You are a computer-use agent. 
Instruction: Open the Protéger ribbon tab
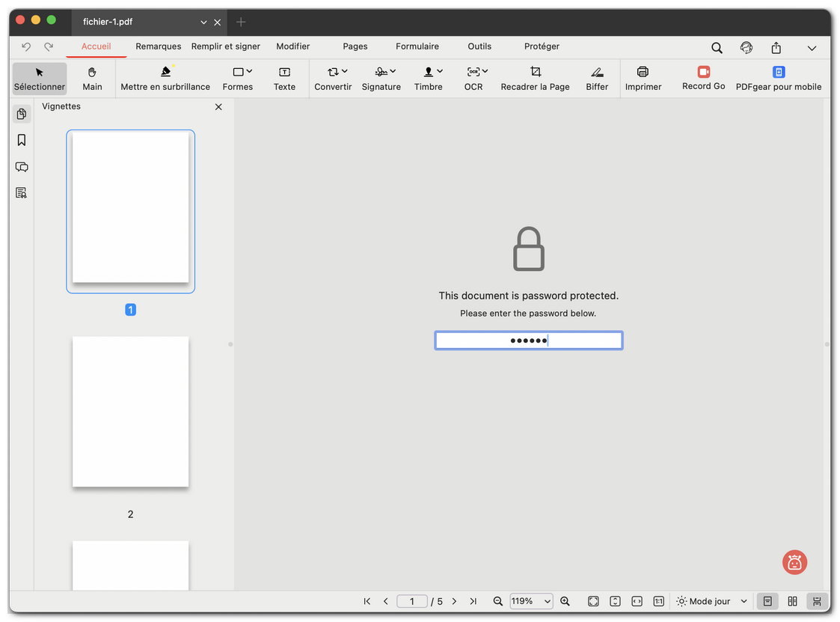(542, 46)
